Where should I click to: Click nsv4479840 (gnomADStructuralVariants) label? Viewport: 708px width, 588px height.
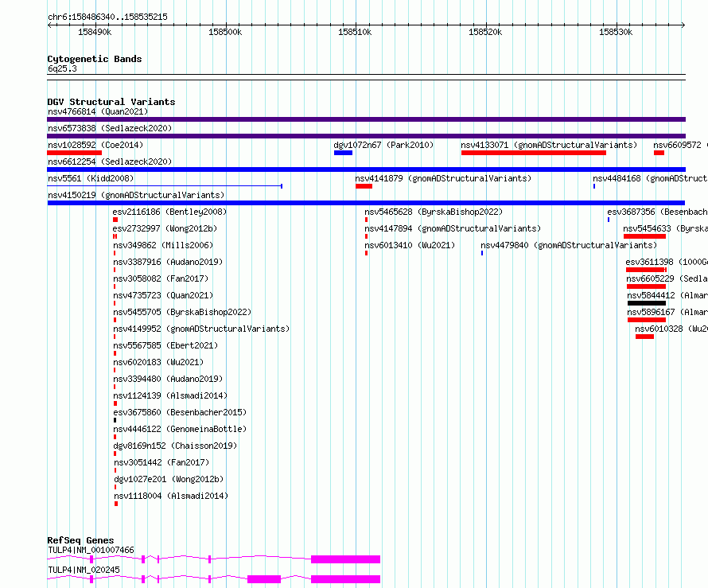click(569, 245)
